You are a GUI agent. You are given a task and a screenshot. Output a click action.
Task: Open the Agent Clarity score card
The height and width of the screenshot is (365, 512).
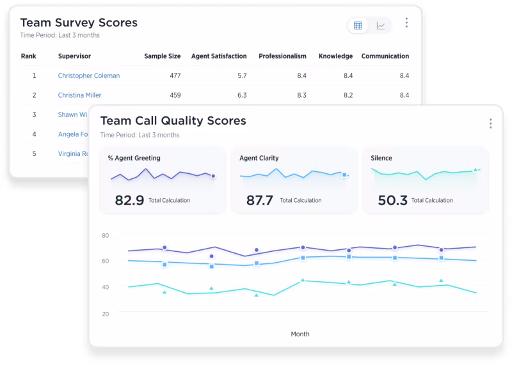click(294, 180)
